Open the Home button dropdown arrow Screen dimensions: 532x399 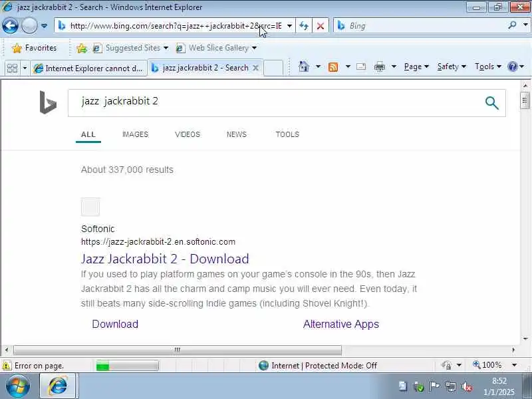pos(319,66)
